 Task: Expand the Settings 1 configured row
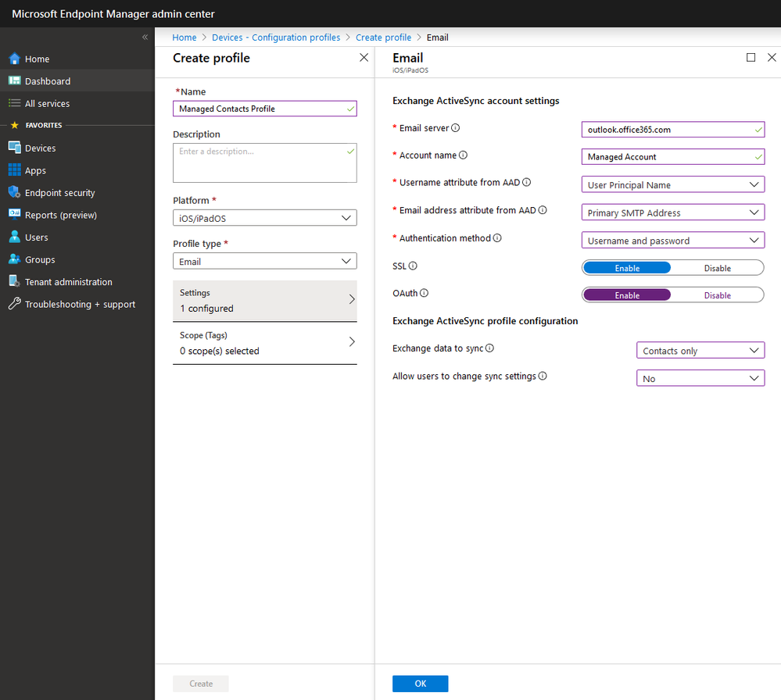tap(264, 301)
